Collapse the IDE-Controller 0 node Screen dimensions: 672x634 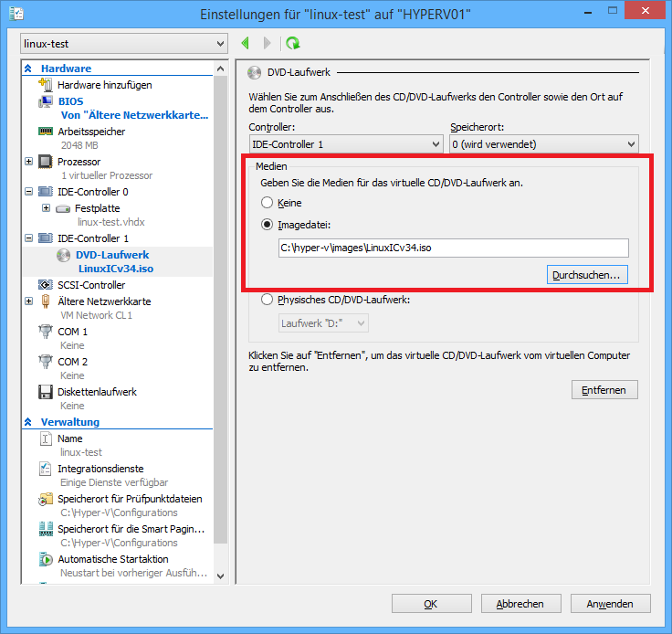coord(28,192)
